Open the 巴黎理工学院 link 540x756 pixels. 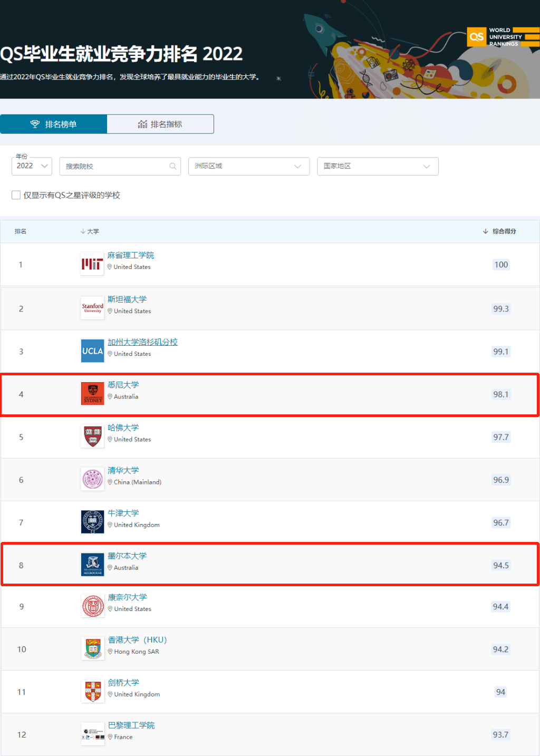131,725
